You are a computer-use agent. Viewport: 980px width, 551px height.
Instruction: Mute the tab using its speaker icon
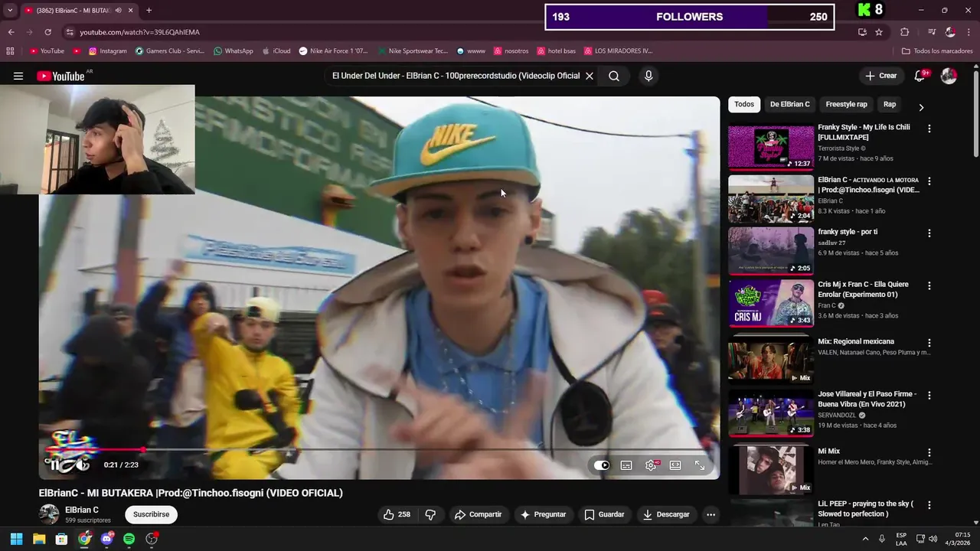click(119, 11)
